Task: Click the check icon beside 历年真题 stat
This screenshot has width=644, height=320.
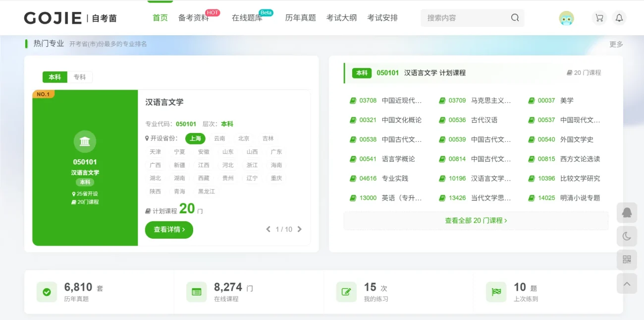Action: (x=47, y=292)
